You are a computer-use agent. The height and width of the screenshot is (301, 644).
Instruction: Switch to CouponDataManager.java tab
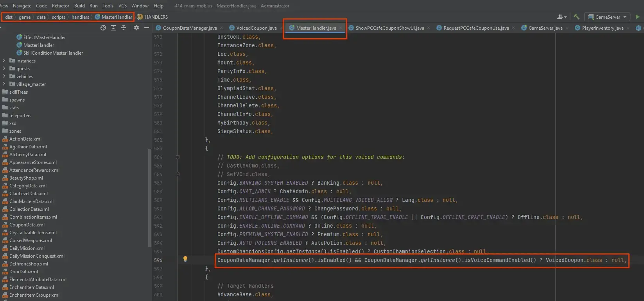190,28
